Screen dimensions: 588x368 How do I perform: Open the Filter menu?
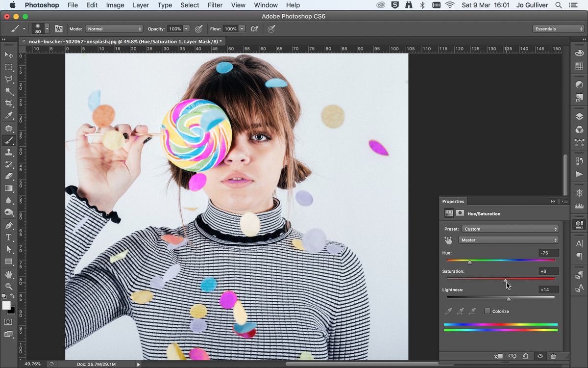coord(215,5)
